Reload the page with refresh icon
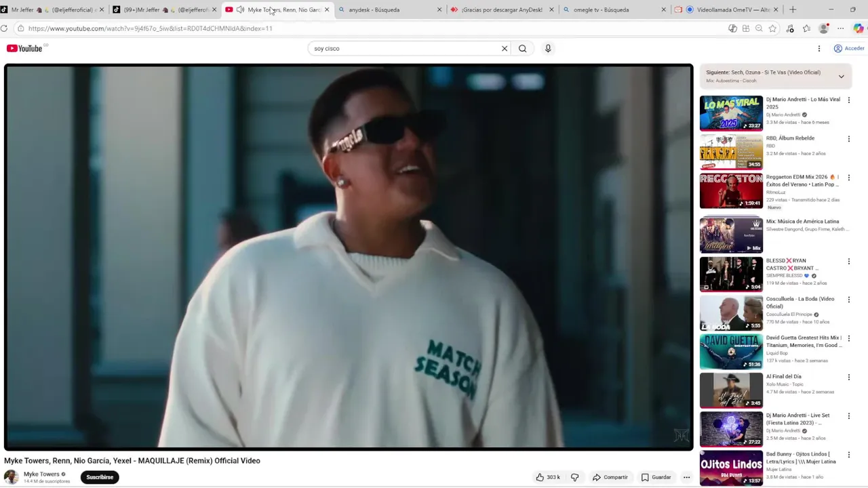Viewport: 868px width, 488px height. [5, 28]
